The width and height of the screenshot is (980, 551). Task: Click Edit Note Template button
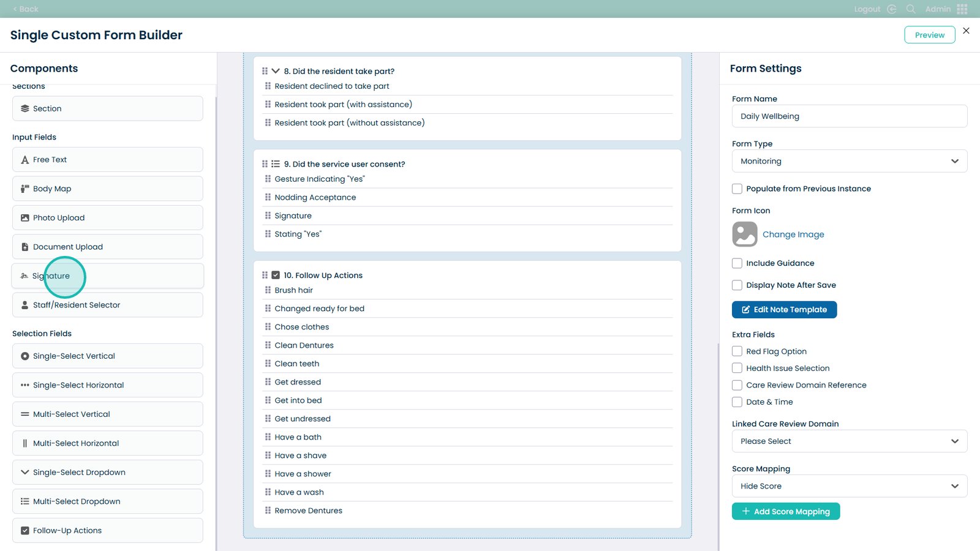[x=784, y=310]
